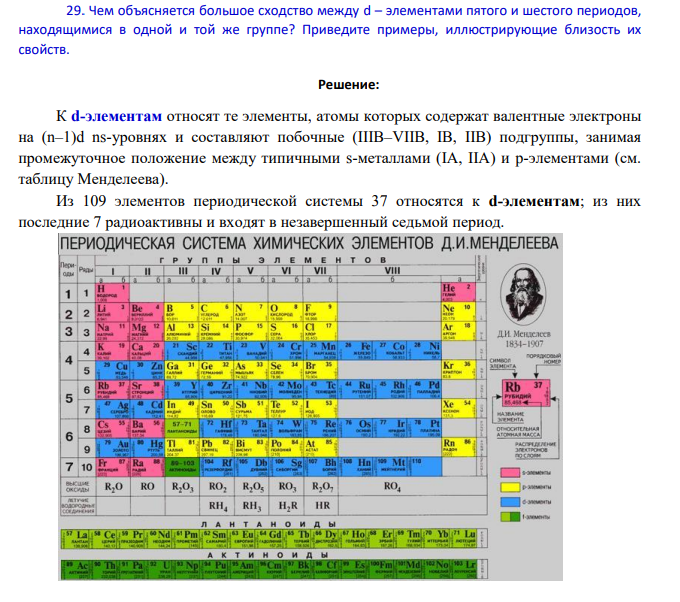Click the RH₄ hydrogen compound formula

pos(218,506)
